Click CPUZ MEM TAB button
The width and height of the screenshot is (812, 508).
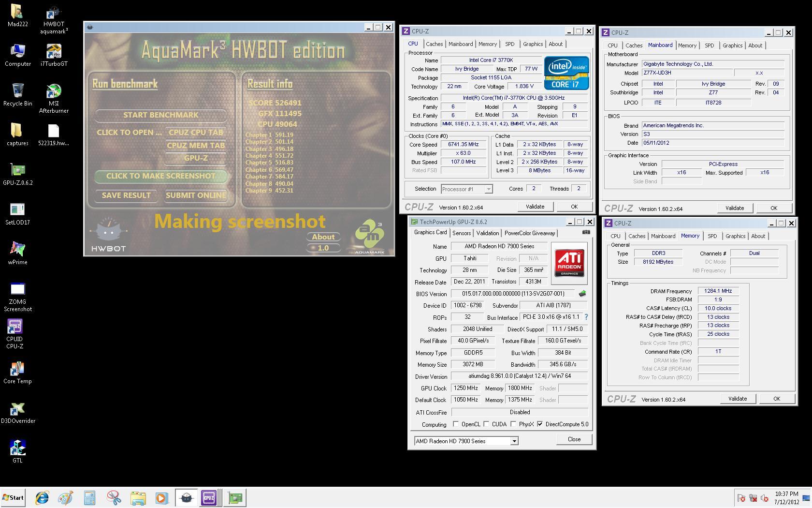coord(196,145)
